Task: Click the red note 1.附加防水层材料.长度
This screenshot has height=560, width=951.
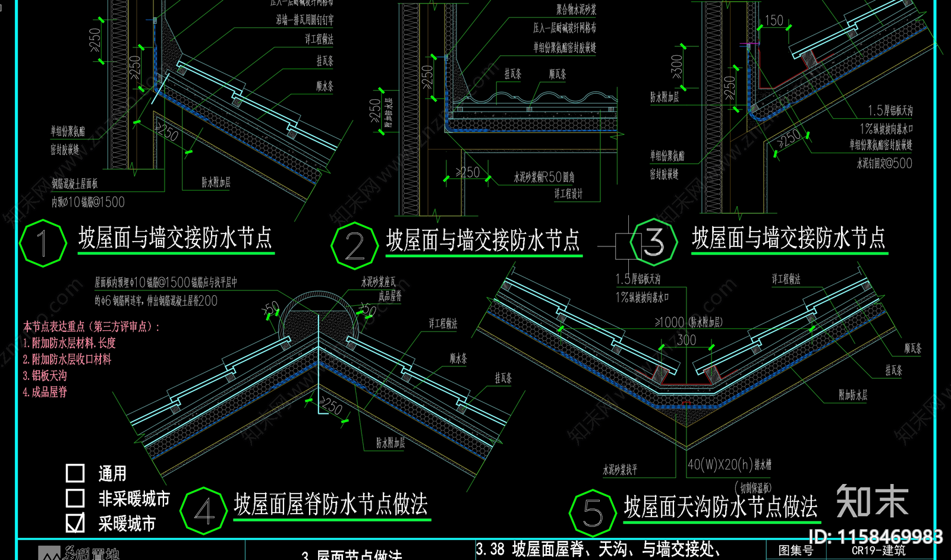Action: point(70,343)
